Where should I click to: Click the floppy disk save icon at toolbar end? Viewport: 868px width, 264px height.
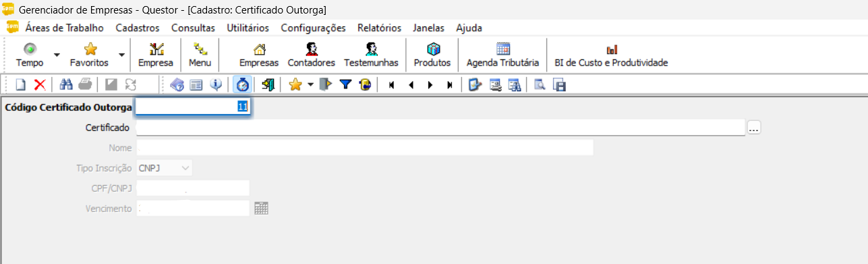coord(558,84)
